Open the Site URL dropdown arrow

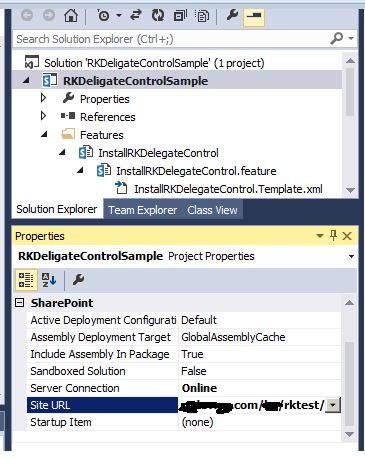[333, 405]
